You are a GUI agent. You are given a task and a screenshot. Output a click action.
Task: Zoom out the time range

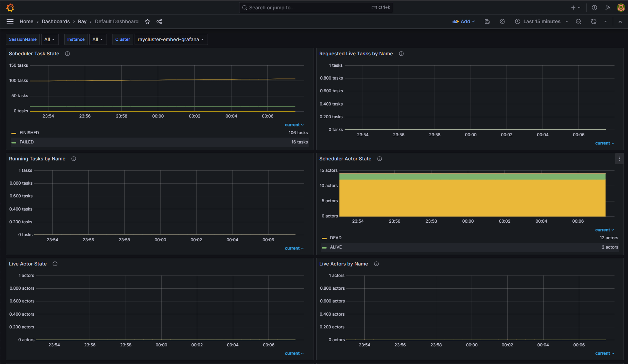579,21
